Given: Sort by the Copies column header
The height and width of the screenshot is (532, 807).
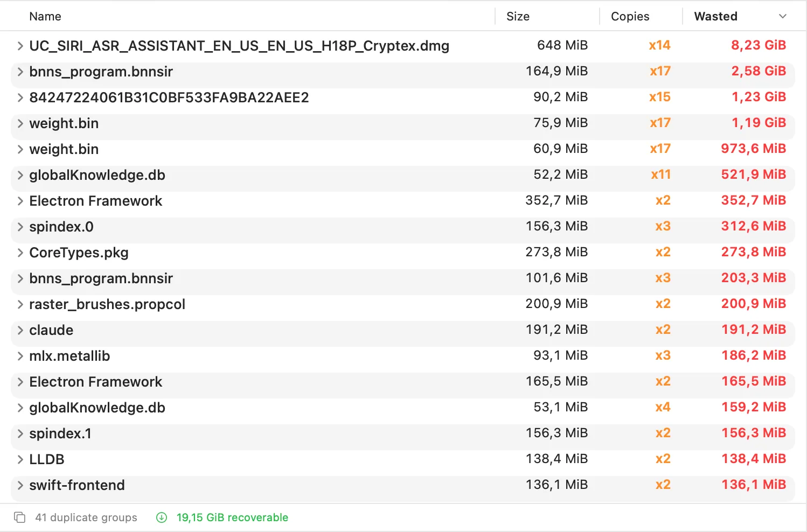Looking at the screenshot, I should (x=630, y=17).
